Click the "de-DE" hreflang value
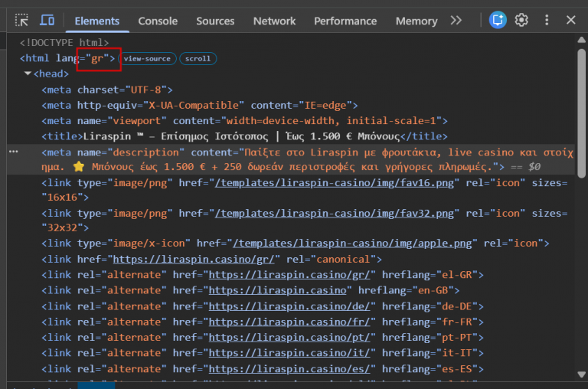The image size is (588, 389). click(x=457, y=306)
